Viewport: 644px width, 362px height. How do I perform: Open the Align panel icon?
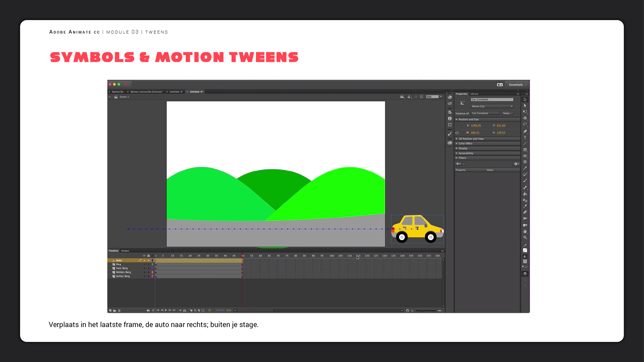click(x=450, y=112)
